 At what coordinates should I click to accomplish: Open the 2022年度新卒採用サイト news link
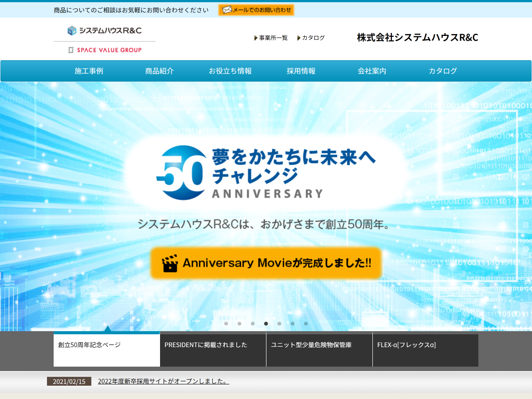[164, 381]
